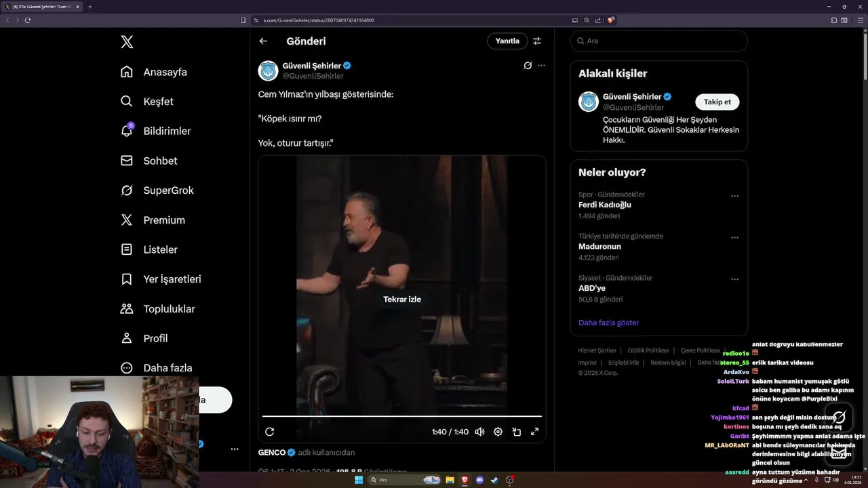The height and width of the screenshot is (488, 868).
Task: Click Daha fazla göster link
Action: (x=608, y=323)
